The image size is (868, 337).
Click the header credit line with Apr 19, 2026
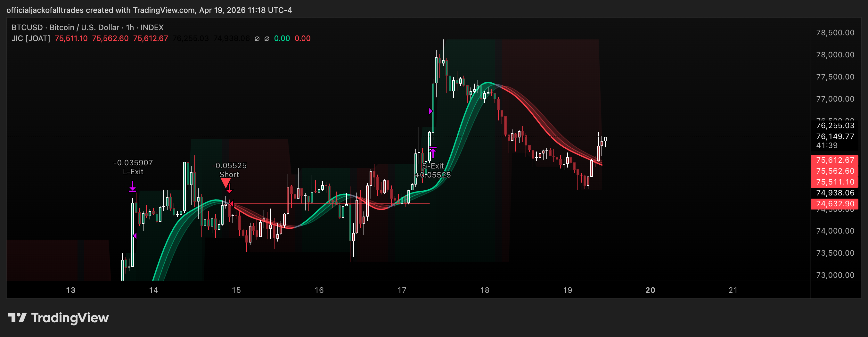[149, 10]
